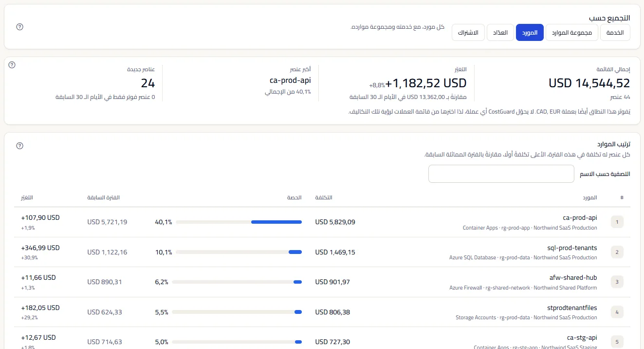
Task: Open resource ca-stg-api row
Action: pos(582,337)
